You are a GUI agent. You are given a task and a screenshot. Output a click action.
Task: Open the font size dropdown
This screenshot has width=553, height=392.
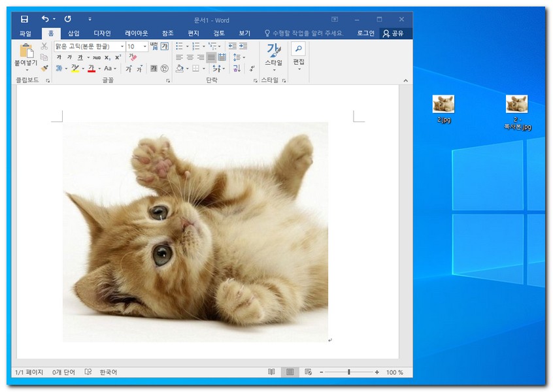[x=145, y=46]
